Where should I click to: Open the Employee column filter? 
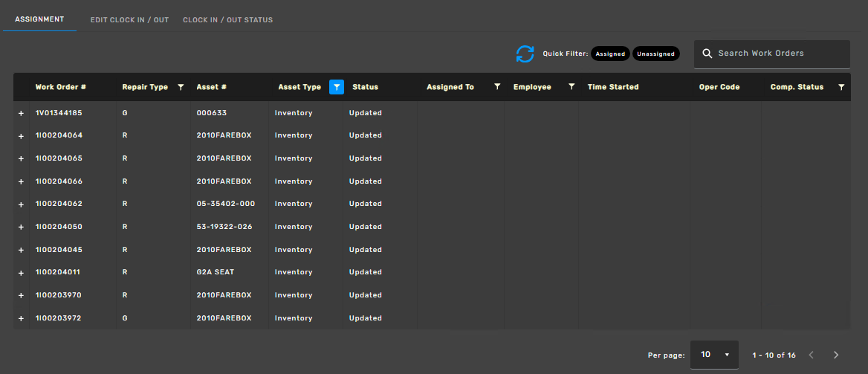[x=571, y=87]
